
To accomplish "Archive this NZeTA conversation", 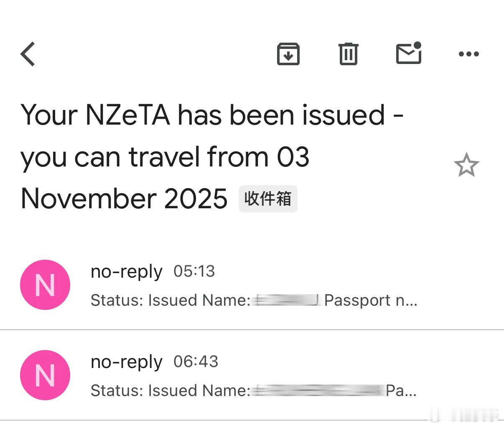I will coord(288,54).
